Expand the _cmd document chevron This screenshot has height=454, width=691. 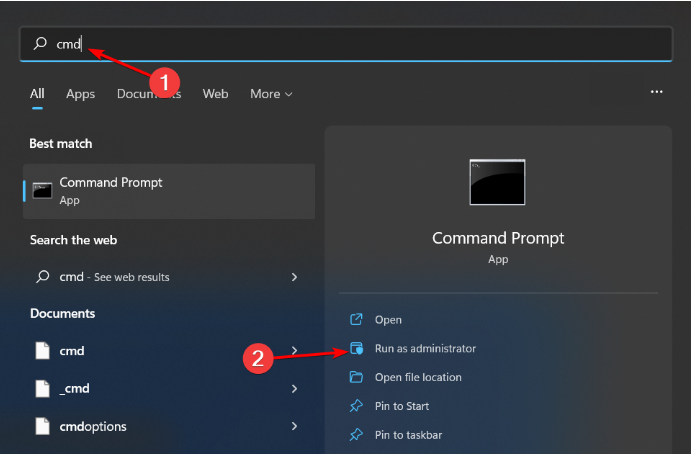pyautogui.click(x=294, y=388)
